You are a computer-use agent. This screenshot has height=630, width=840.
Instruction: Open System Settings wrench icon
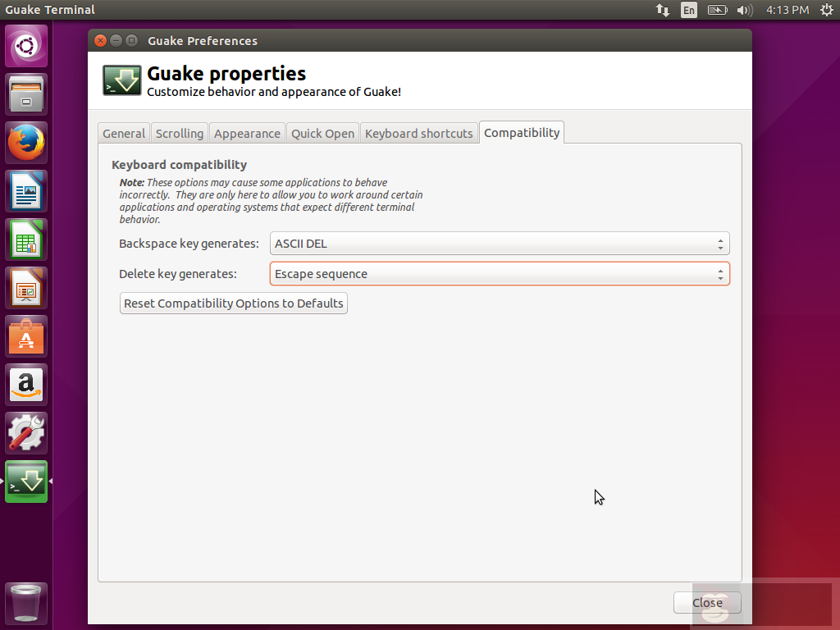tap(26, 433)
